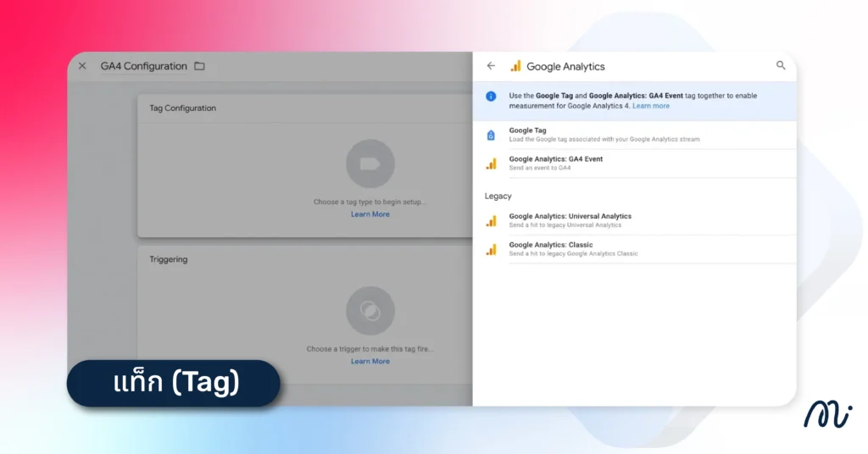Open Learn more link in info banner
Screen dimensions: 868x454
click(651, 106)
